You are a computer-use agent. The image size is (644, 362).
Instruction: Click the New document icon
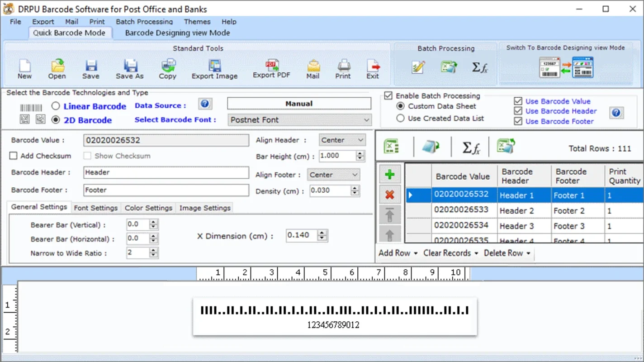click(24, 66)
